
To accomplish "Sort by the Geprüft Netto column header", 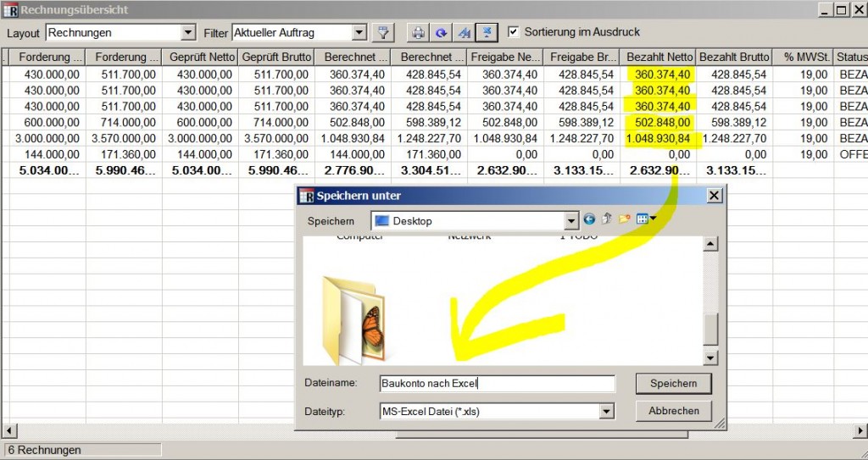I will [x=200, y=57].
